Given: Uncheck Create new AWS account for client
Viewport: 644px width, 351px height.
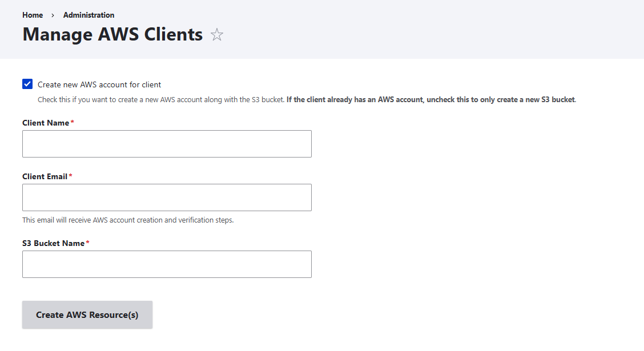Looking at the screenshot, I should (27, 84).
